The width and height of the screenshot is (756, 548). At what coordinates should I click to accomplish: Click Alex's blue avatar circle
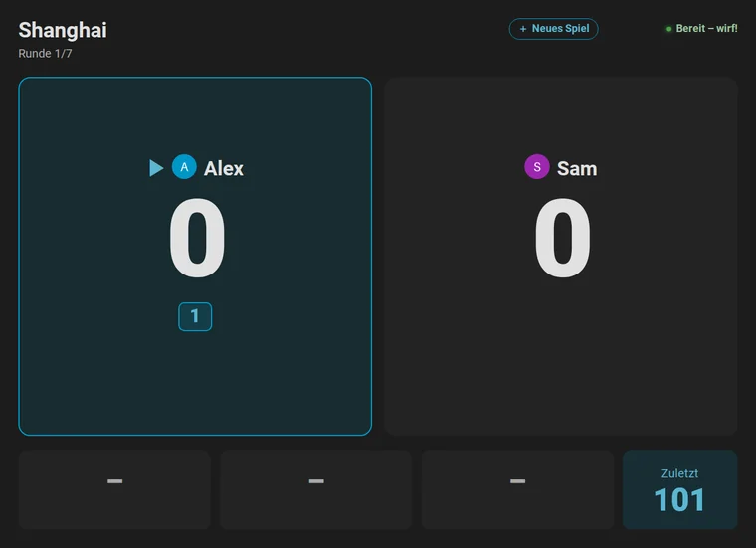pos(184,167)
